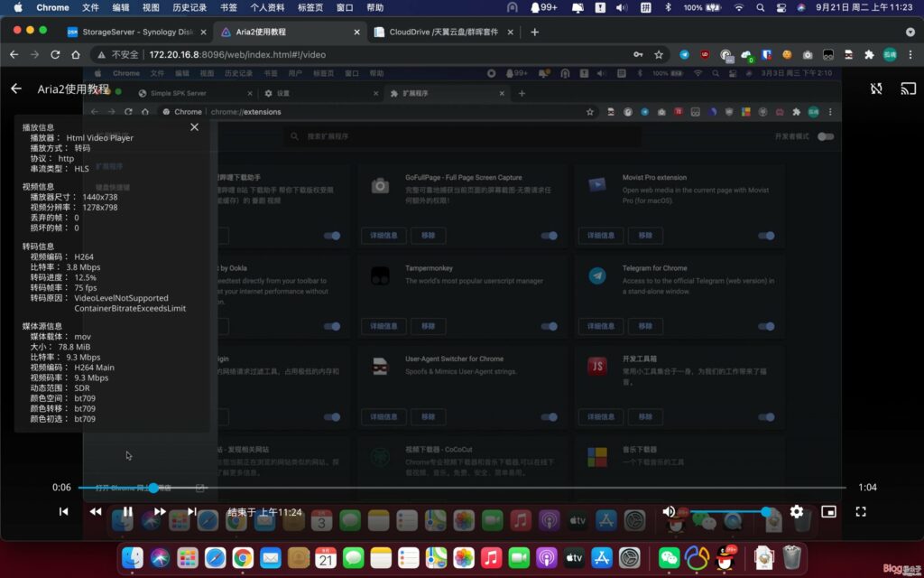The image size is (924, 578).
Task: Open uBlock Origin extension
Action: [705, 54]
